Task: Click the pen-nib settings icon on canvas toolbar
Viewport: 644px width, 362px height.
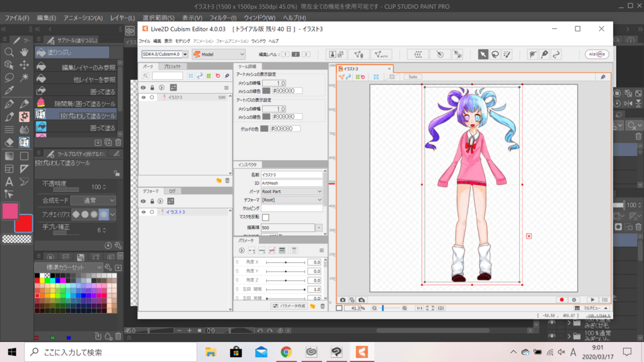Action: (603, 76)
